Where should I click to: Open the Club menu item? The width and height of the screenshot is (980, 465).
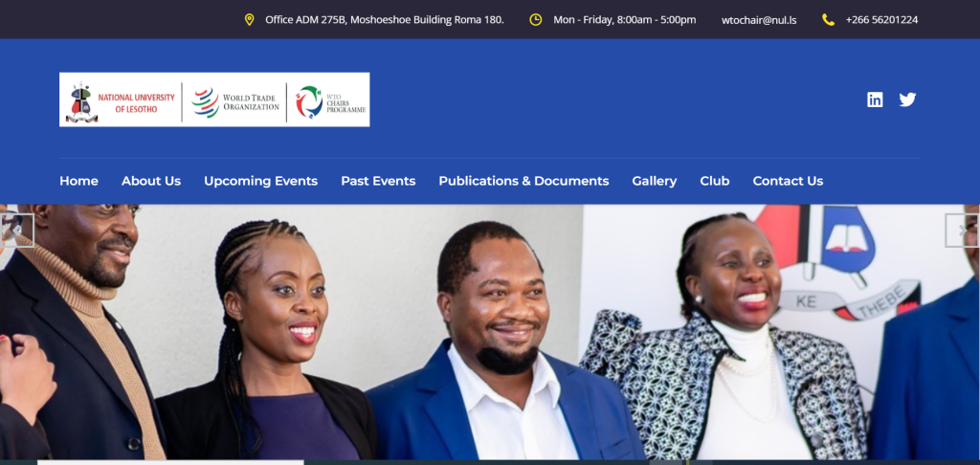click(x=714, y=181)
